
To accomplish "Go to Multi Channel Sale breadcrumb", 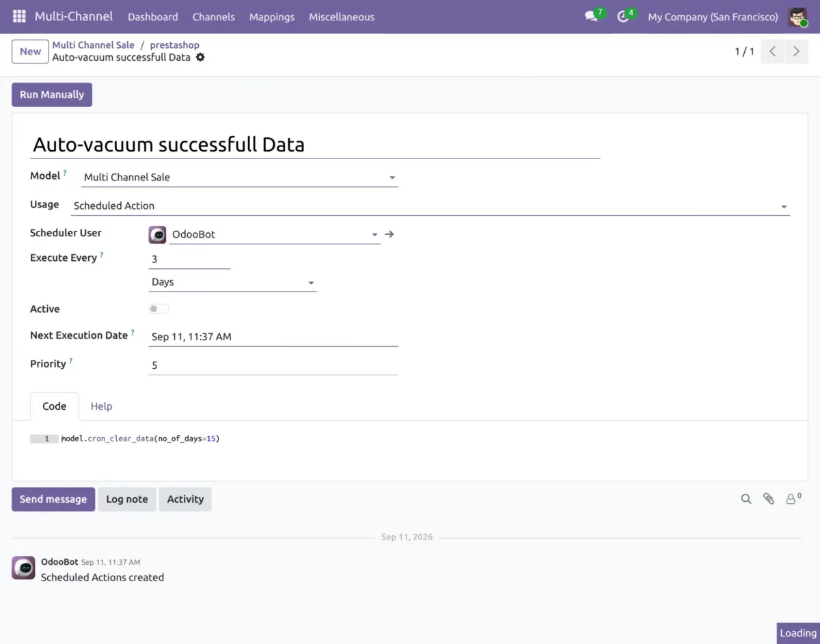I will pos(94,45).
